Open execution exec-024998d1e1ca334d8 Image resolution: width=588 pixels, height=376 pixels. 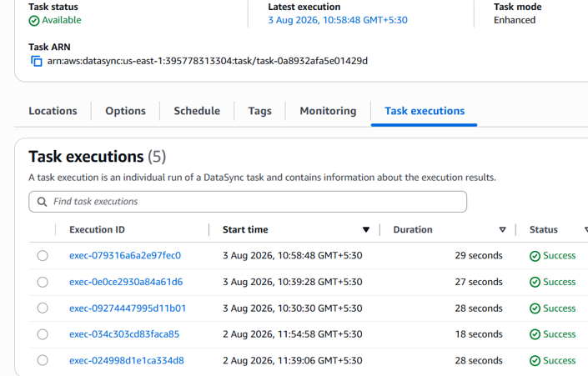click(127, 360)
